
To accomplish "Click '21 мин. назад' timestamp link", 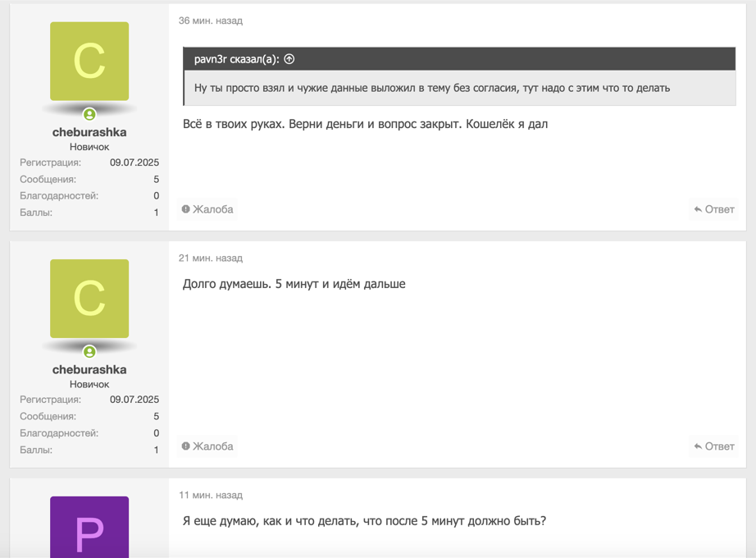I will click(211, 258).
